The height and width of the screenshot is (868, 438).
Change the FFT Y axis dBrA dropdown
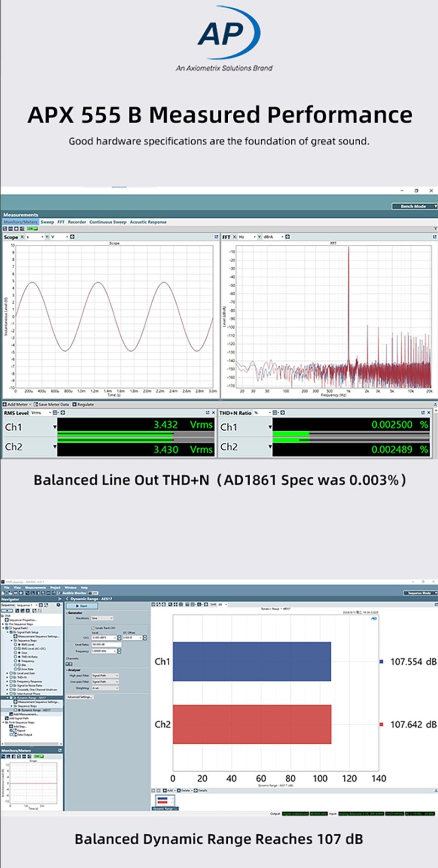pyautogui.click(x=274, y=237)
